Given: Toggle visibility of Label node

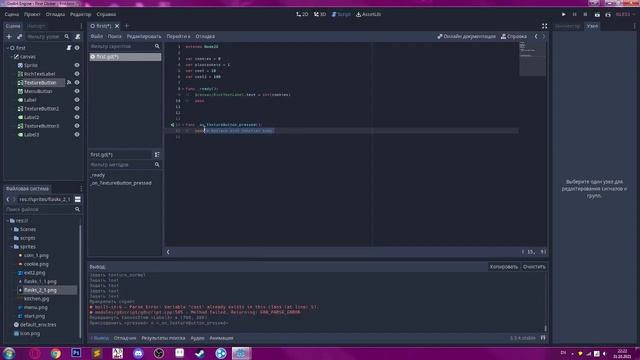Looking at the screenshot, I should pyautogui.click(x=77, y=100).
